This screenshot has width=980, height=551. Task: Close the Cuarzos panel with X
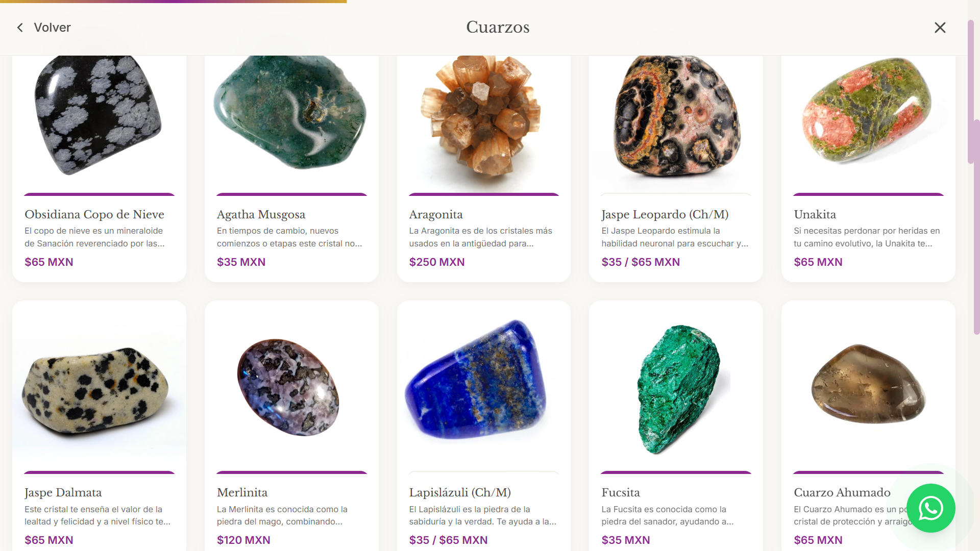click(x=940, y=28)
